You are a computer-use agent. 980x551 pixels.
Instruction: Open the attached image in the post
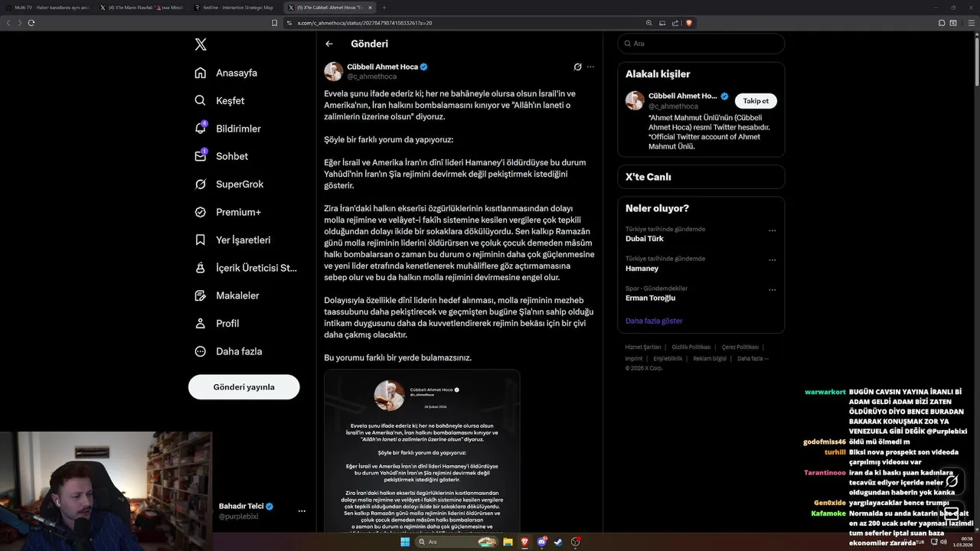click(422, 452)
